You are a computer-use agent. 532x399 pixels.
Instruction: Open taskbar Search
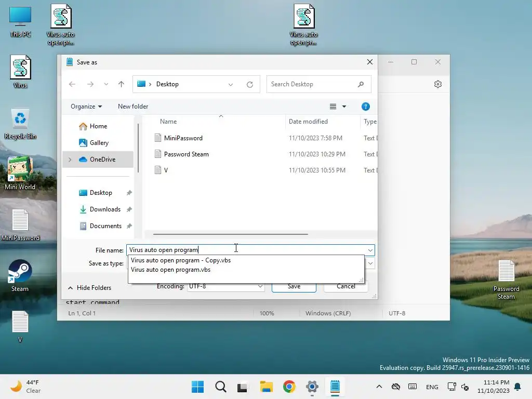(220, 387)
